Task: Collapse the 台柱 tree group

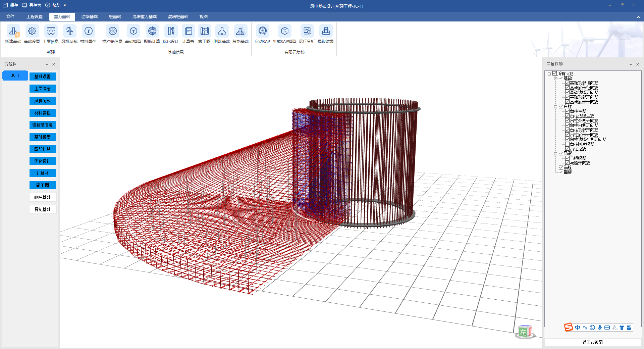Action: click(x=555, y=107)
